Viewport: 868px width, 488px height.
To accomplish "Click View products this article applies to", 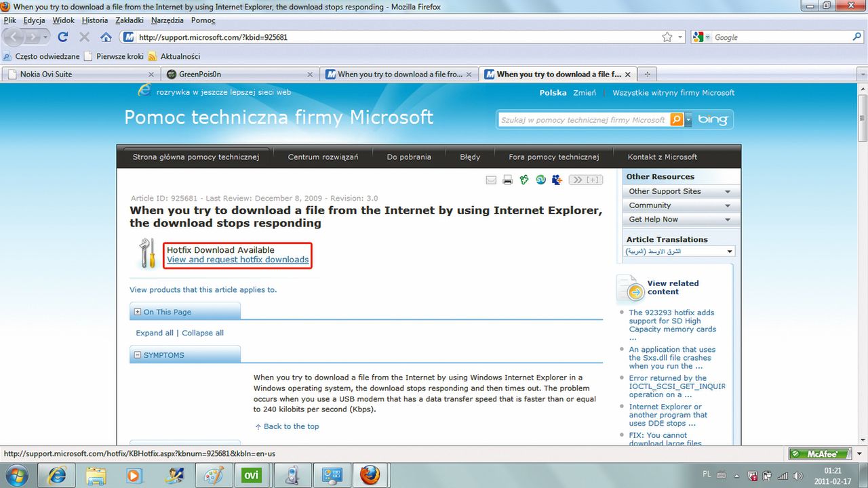I will click(x=203, y=289).
